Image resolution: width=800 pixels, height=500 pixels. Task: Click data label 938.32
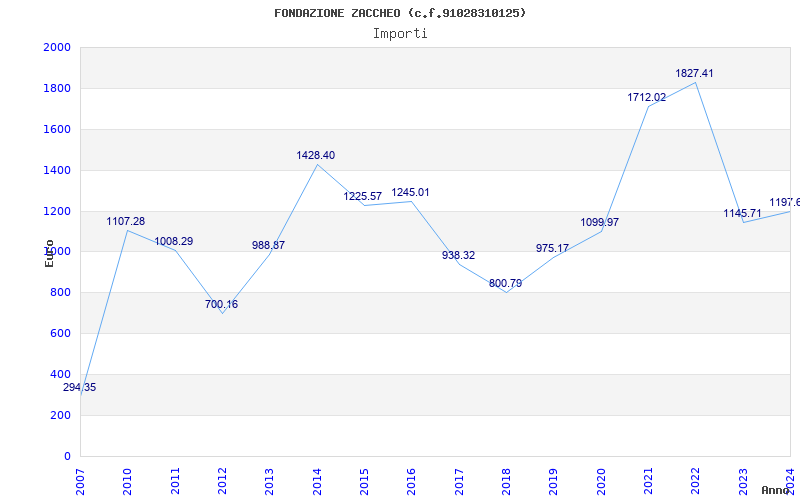458,255
